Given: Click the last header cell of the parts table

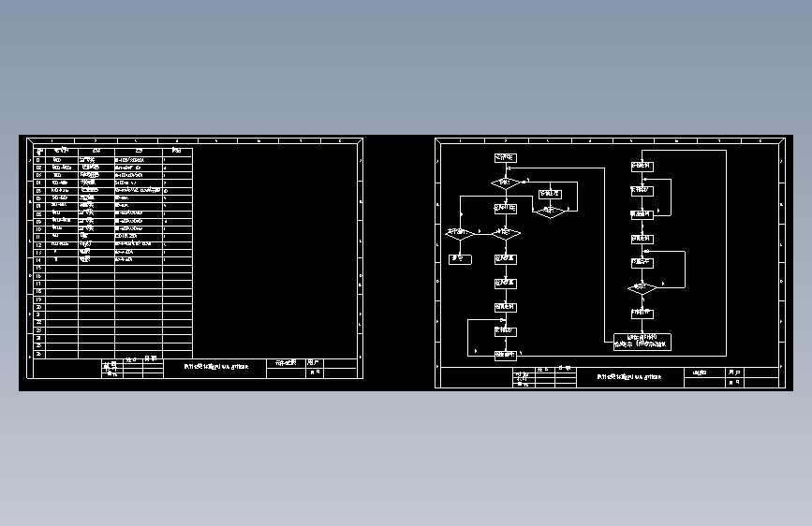Looking at the screenshot, I should (x=178, y=152).
